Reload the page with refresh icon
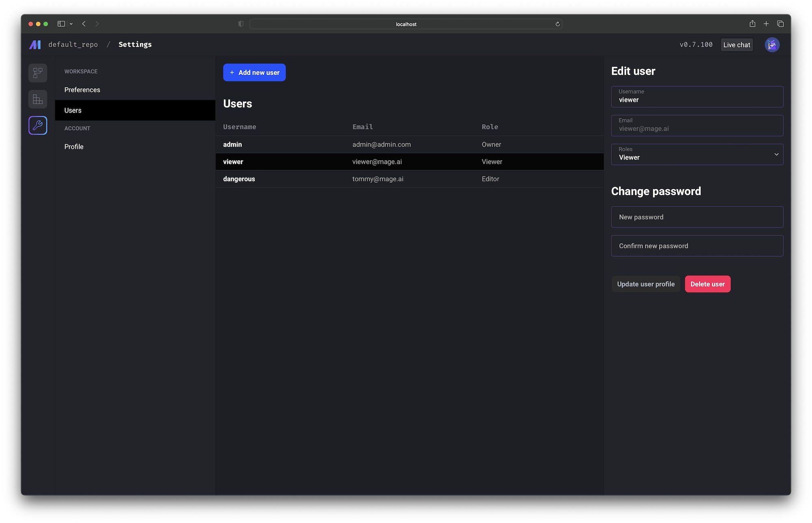 click(557, 24)
